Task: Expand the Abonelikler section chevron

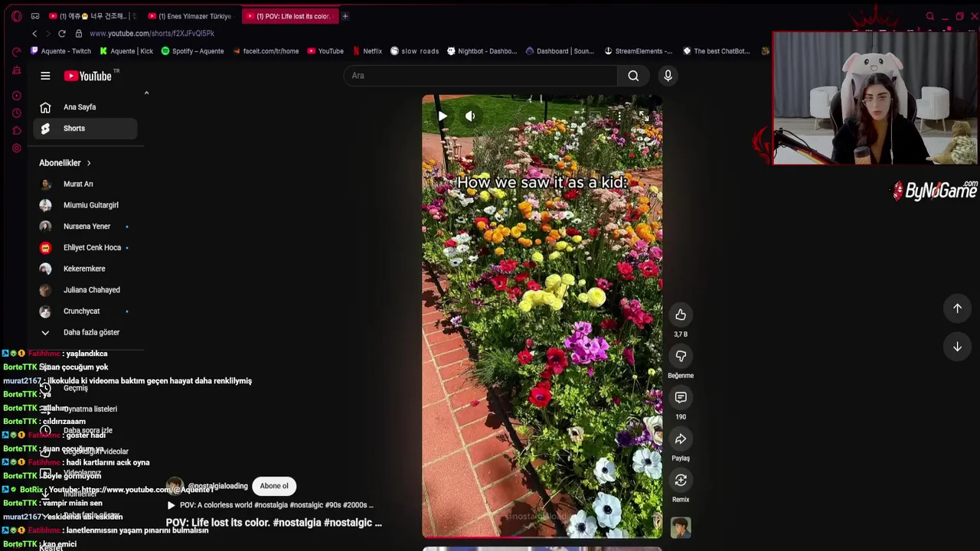Action: (x=89, y=163)
